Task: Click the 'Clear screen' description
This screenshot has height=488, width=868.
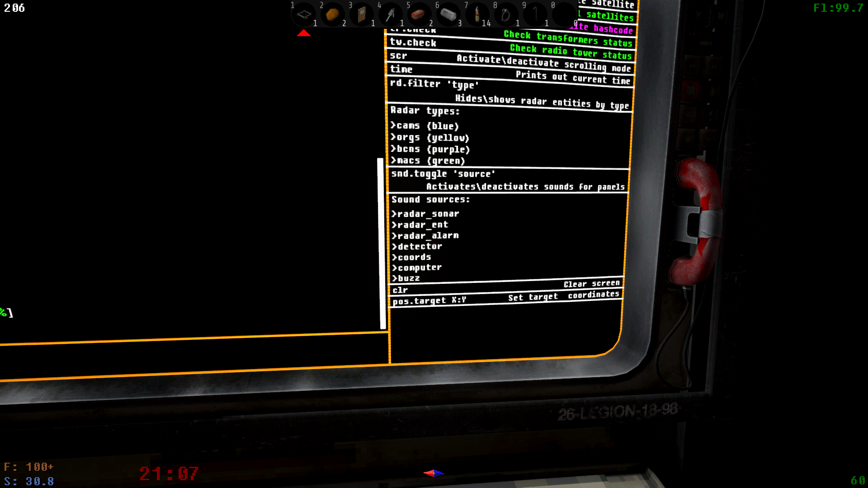Action: point(591,283)
